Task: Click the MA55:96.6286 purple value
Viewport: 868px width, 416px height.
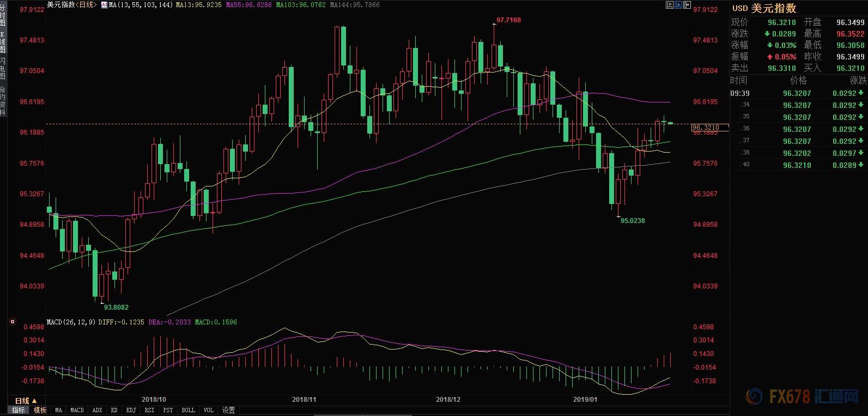Action: (x=248, y=5)
